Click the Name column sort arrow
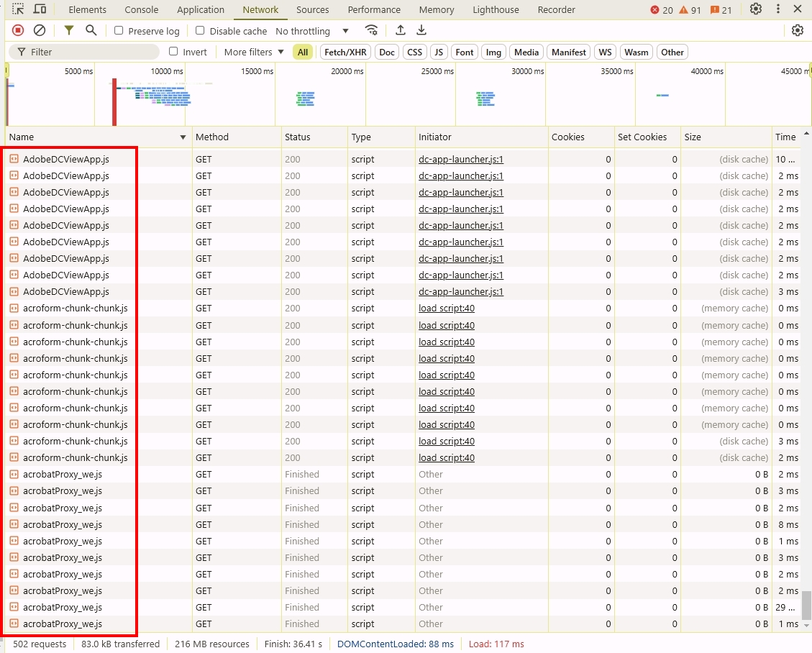Viewport: 812px width, 653px height. 183,137
